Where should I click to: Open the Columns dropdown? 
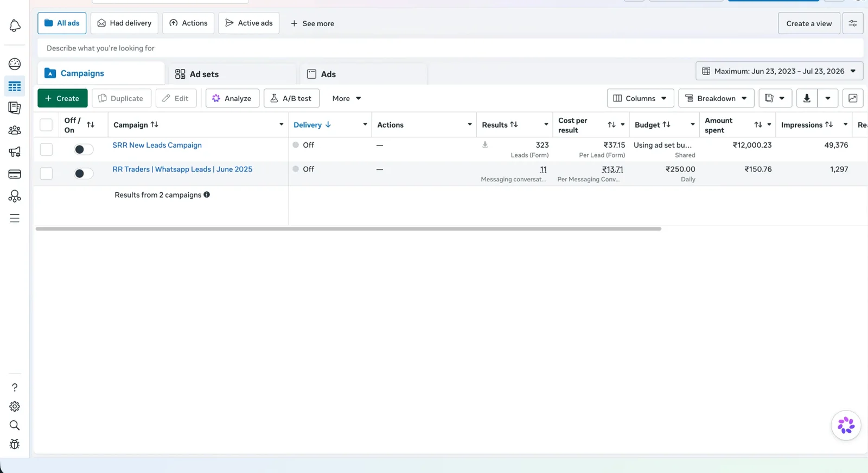click(640, 98)
